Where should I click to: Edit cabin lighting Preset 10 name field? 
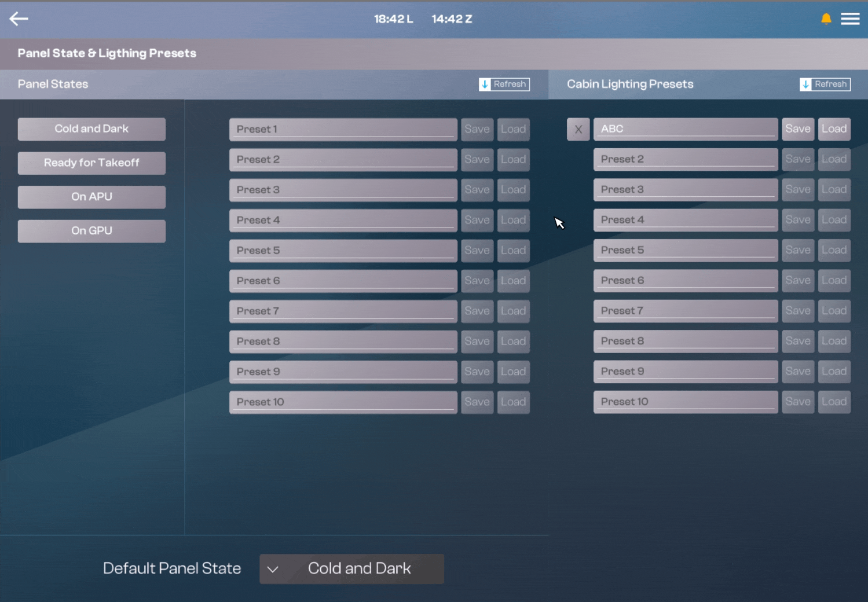[x=686, y=402]
